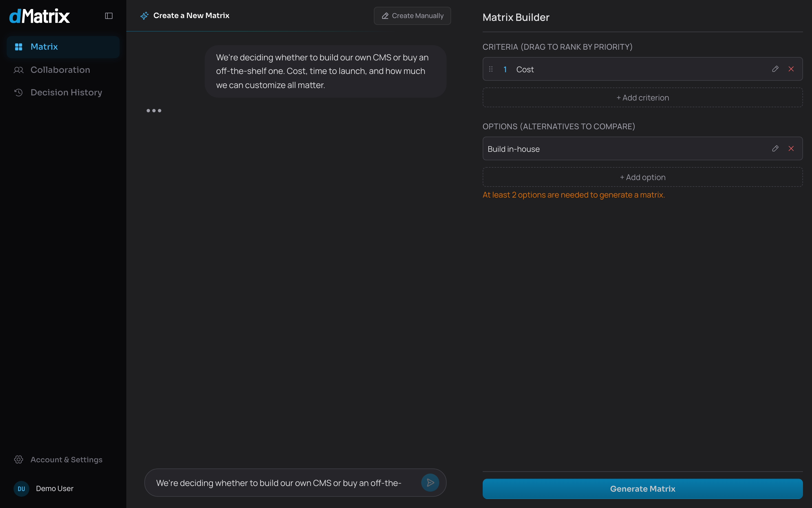Click Create Manually button
The width and height of the screenshot is (812, 508).
click(412, 16)
